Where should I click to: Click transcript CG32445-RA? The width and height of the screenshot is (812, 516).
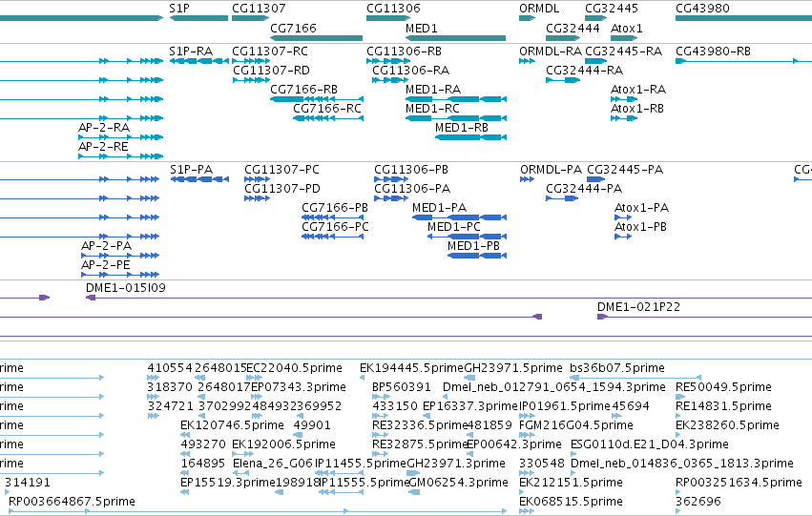tap(623, 52)
